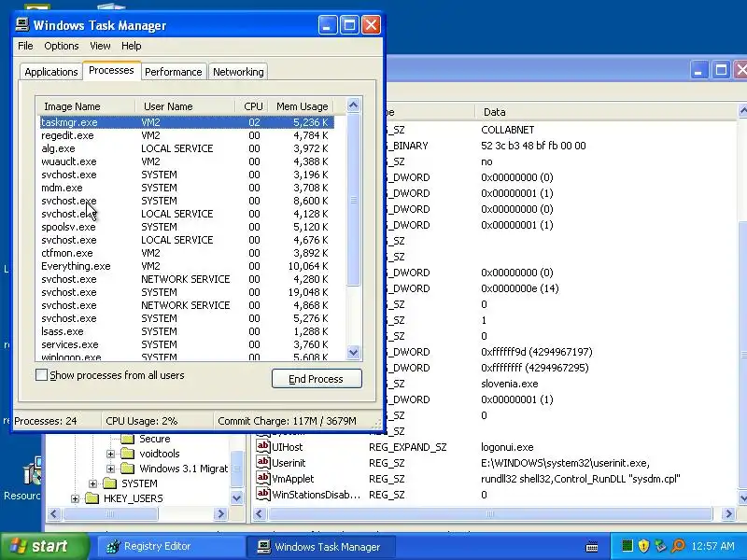Click the slovenia.exe data value

[509, 384]
